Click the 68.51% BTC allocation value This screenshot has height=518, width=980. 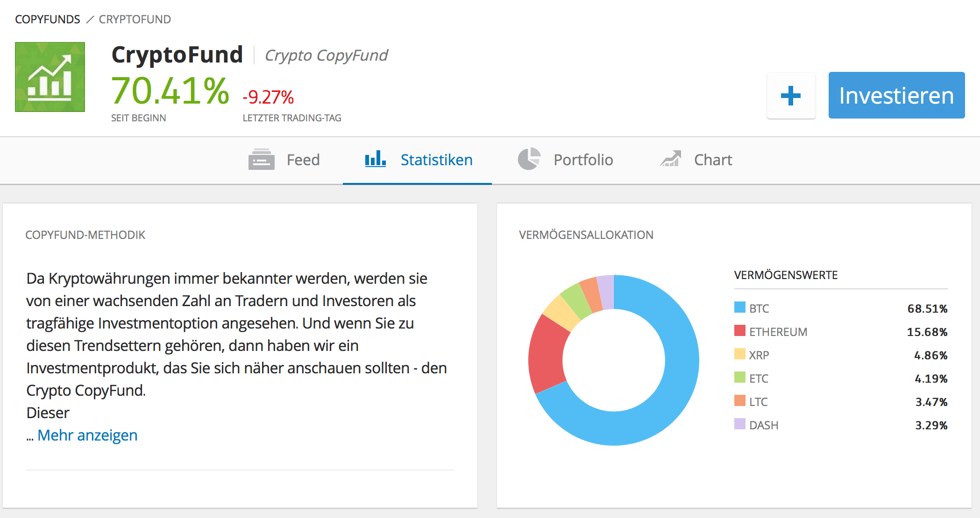(927, 308)
